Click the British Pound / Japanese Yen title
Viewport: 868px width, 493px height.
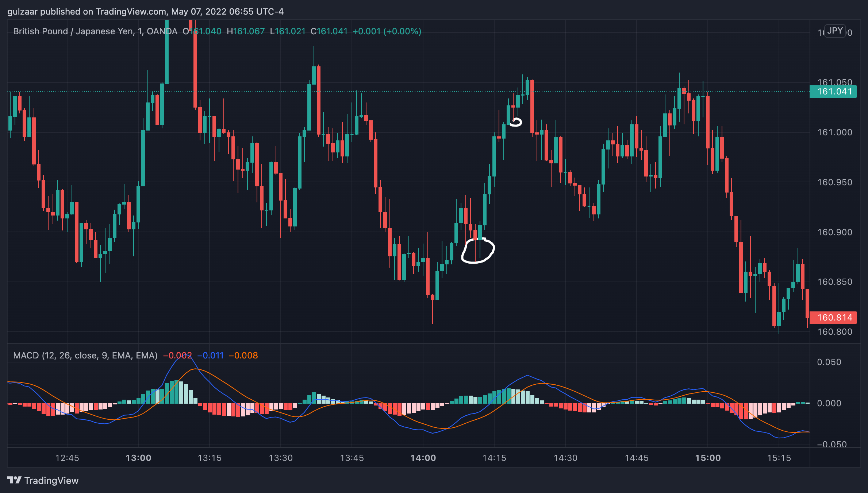pyautogui.click(x=73, y=31)
